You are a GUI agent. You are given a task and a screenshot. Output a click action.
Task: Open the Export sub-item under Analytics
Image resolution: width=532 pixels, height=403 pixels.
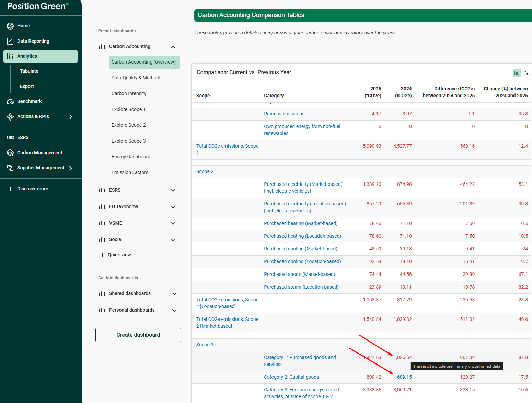[27, 86]
